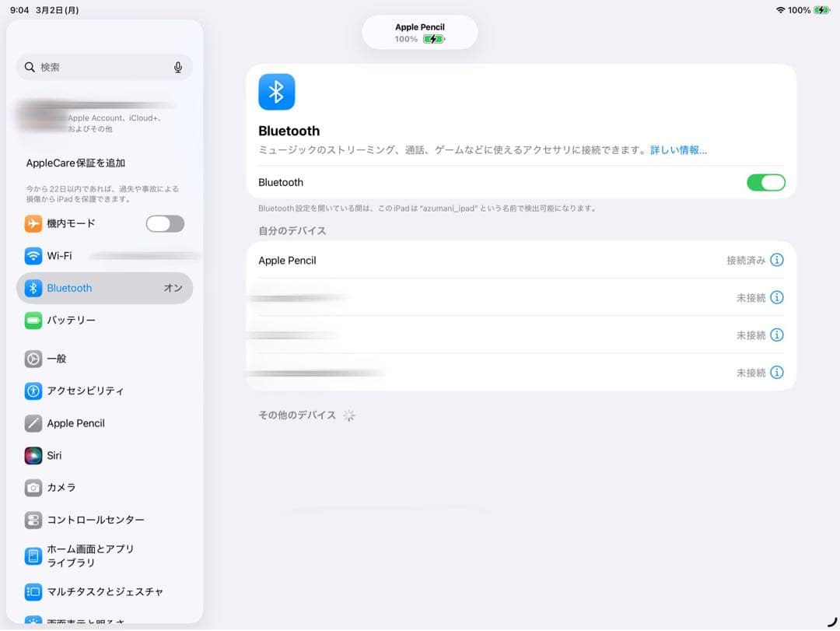Open Apple Pencil settings in sidebar
This screenshot has width=840, height=631.
(x=104, y=423)
